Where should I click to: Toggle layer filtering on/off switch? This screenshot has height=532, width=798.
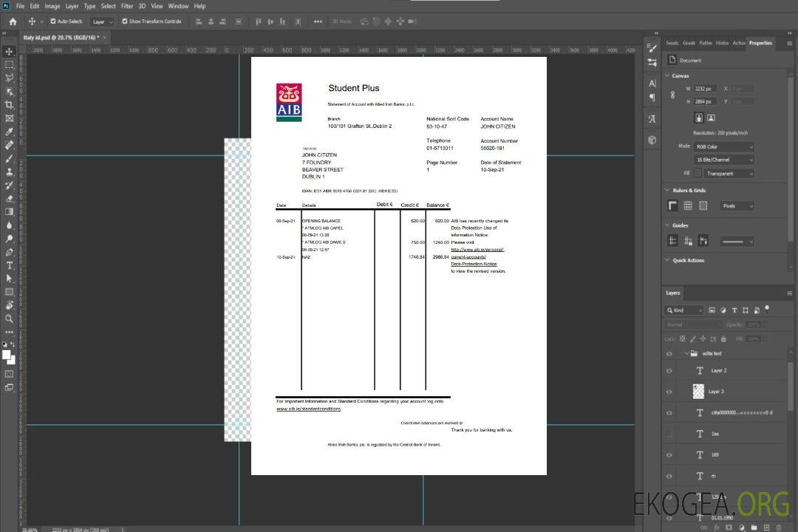point(767,309)
